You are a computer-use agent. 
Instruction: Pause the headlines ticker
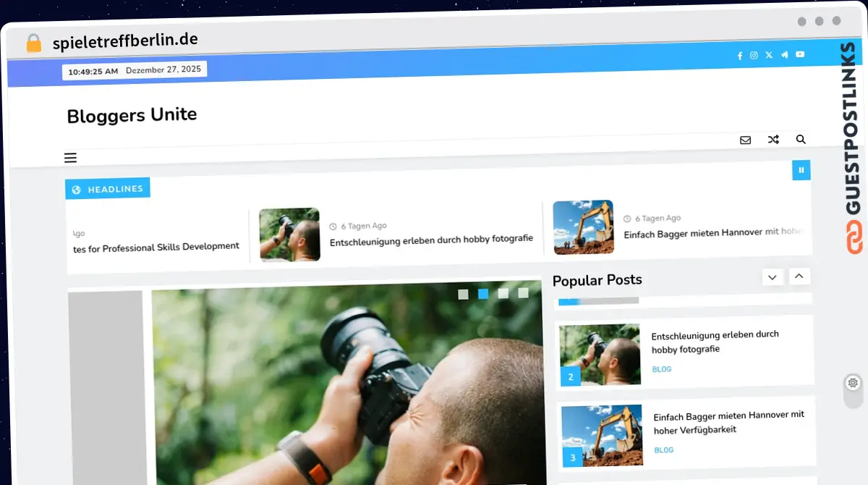coord(801,170)
